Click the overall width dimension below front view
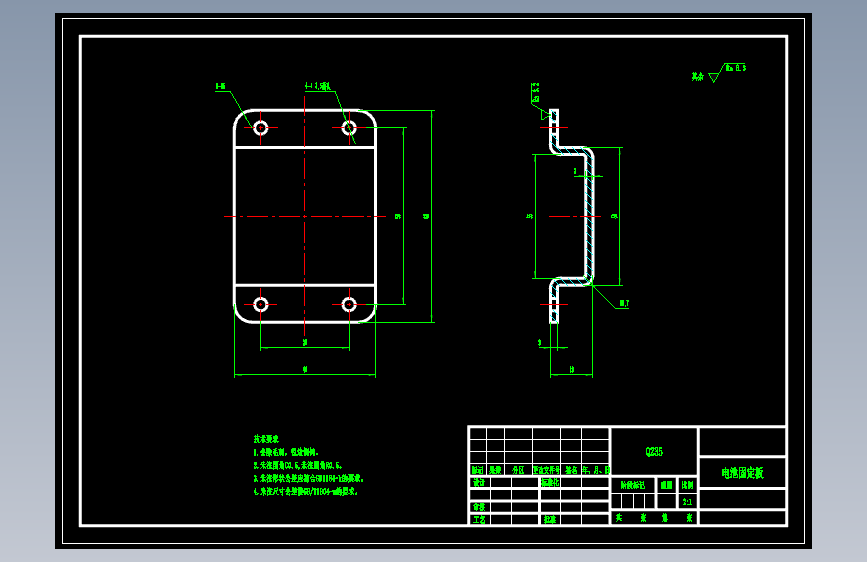Screen dimensions: 867x562 pos(305,369)
